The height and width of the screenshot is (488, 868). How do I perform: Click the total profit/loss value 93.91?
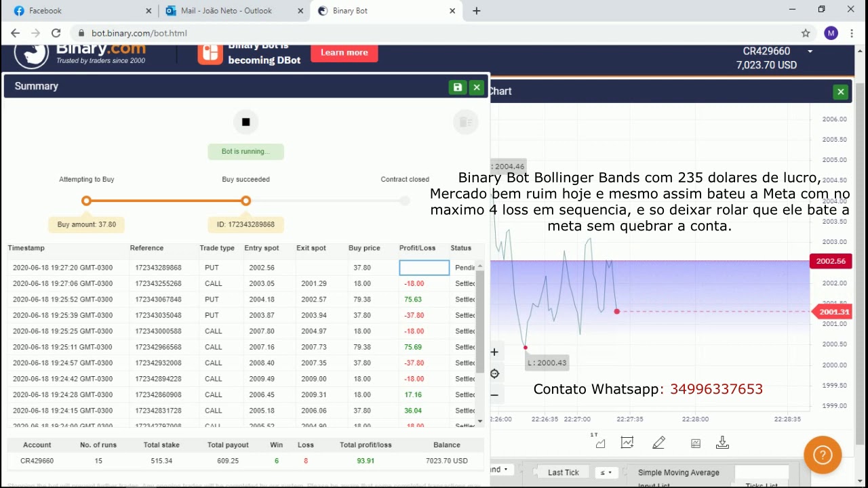tap(366, 461)
